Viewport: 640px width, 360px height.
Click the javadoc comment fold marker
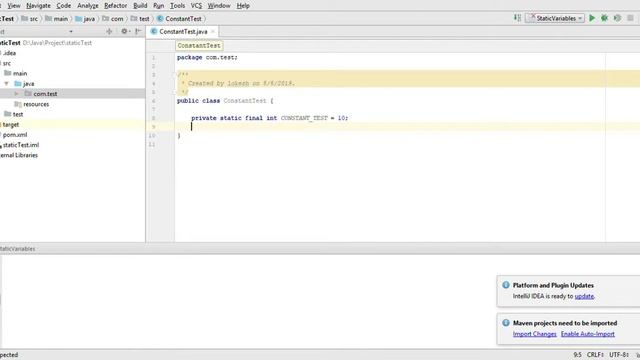175,75
